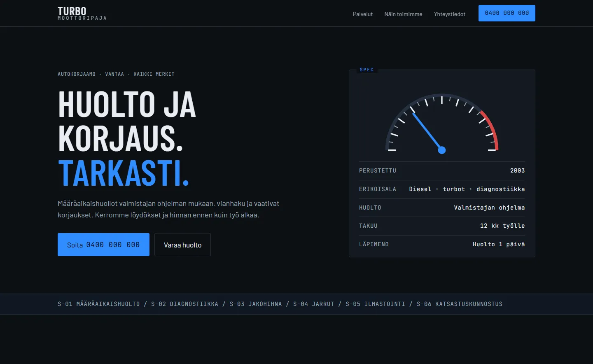The height and width of the screenshot is (364, 593).
Task: Select S-01 Määräaikaishuolto in the strip
Action: 99,304
